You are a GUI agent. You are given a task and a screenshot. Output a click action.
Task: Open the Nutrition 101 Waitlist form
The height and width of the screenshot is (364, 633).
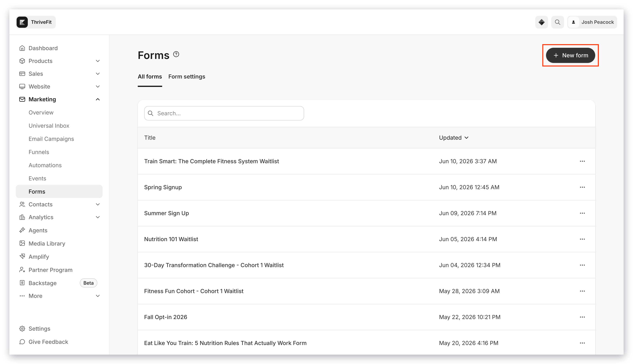171,239
